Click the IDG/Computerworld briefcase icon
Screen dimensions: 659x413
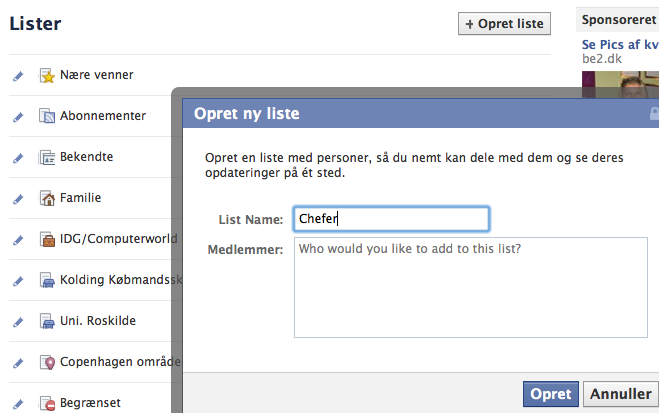[46, 239]
